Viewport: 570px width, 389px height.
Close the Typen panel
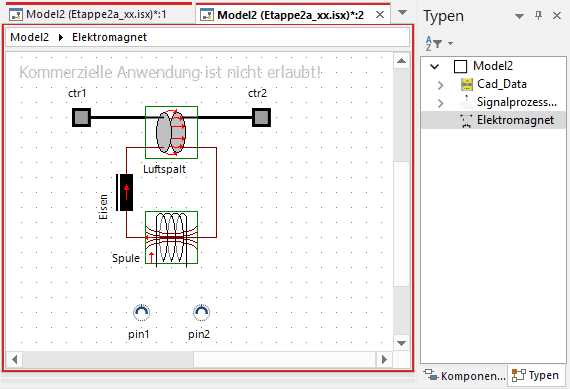click(557, 16)
